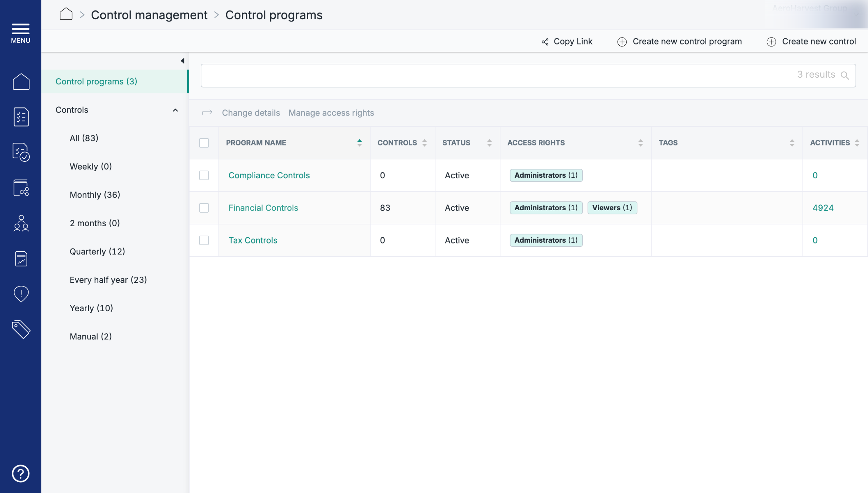Open the people group sidebar icon

[x=21, y=223]
